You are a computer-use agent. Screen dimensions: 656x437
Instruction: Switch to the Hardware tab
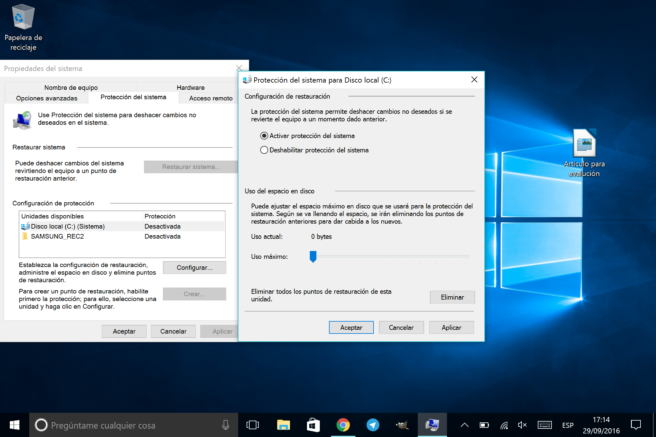(x=190, y=87)
